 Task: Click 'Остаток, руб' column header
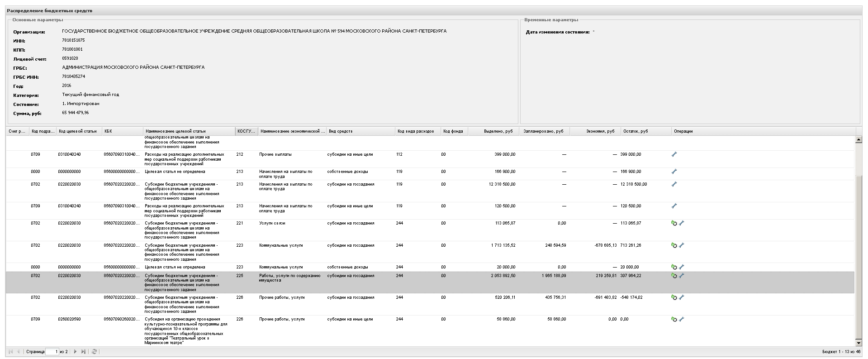(646, 131)
